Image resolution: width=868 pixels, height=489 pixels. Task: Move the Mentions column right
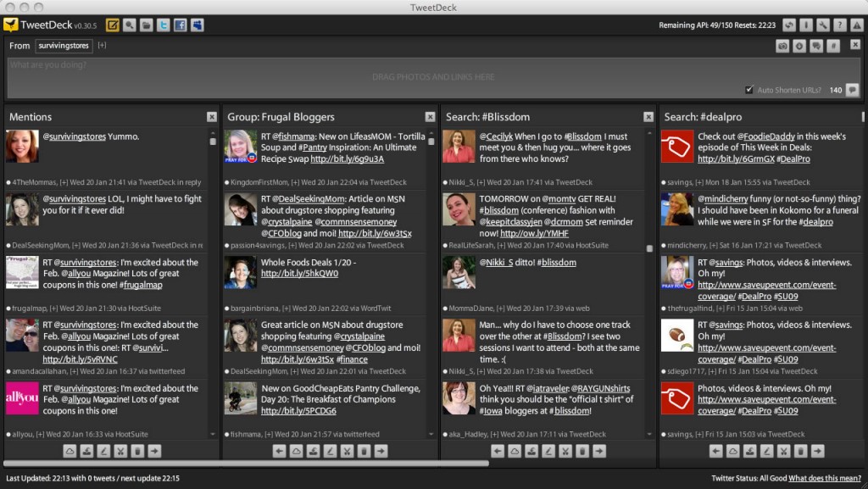(154, 452)
